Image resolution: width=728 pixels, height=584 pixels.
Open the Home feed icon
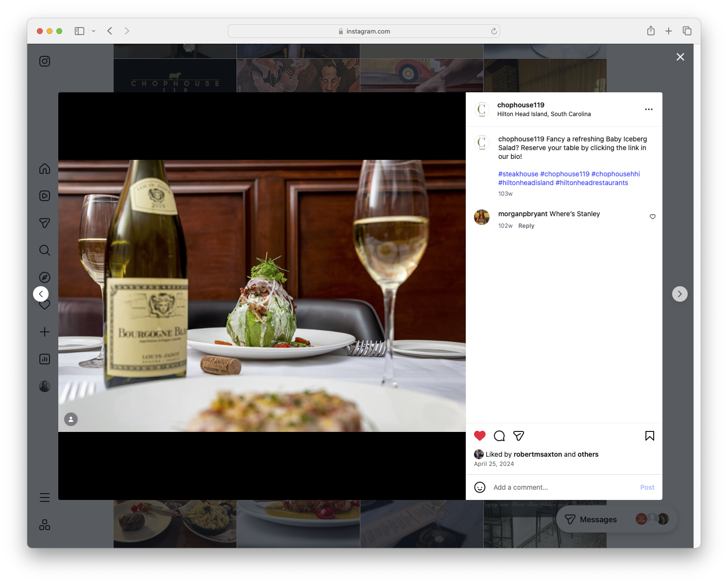(x=44, y=169)
